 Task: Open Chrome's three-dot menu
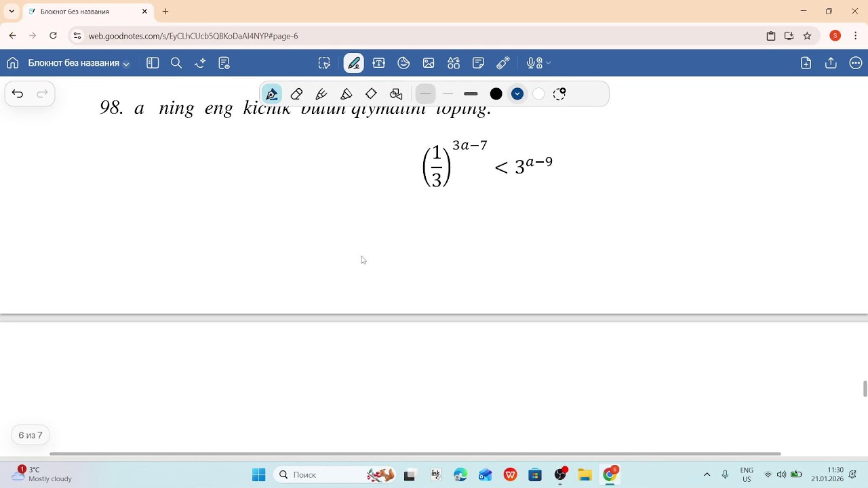click(x=855, y=36)
